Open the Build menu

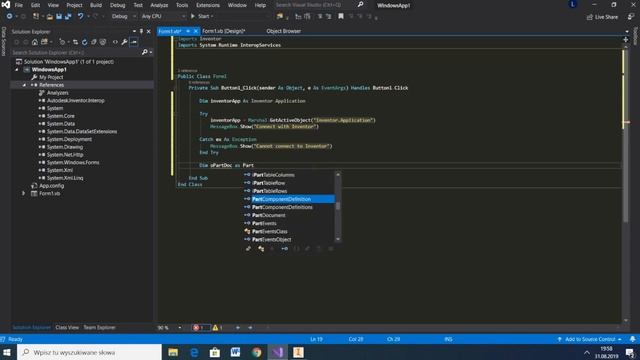pos(96,5)
